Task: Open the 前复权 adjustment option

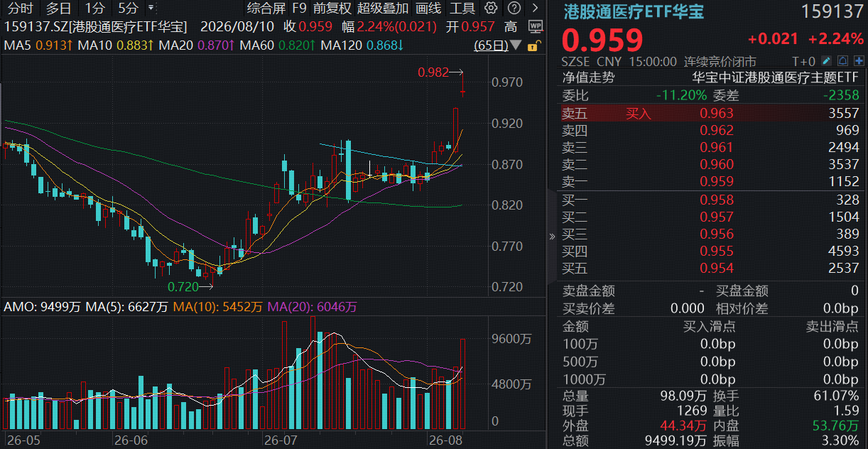Action: click(332, 9)
